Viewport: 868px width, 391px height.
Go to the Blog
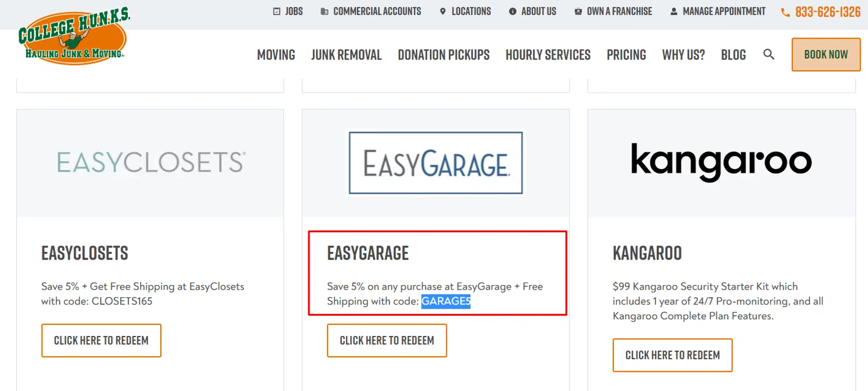click(x=733, y=54)
